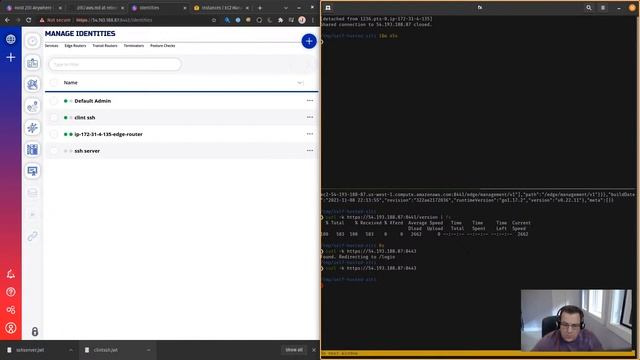640x360 pixels.
Task: Open the grid server icon in the side navigation
Action: (33, 149)
